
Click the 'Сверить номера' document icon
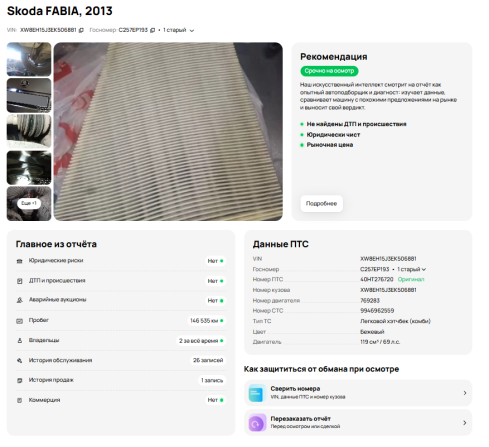[257, 393]
